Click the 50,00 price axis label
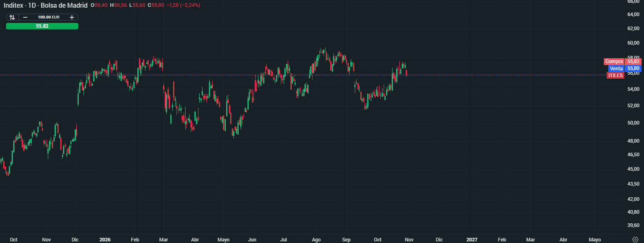This screenshot has width=644, height=243. click(634, 123)
